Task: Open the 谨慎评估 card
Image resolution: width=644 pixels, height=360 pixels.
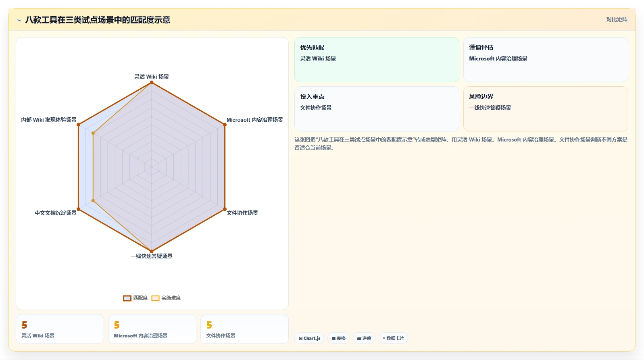Action: pos(546,60)
